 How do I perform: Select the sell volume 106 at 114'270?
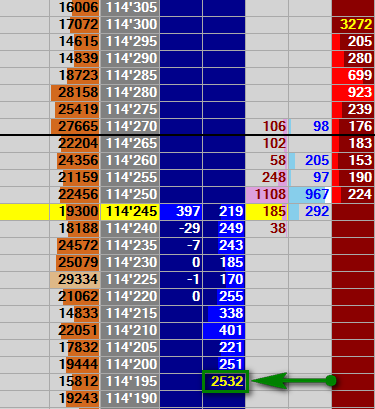[x=267, y=126]
